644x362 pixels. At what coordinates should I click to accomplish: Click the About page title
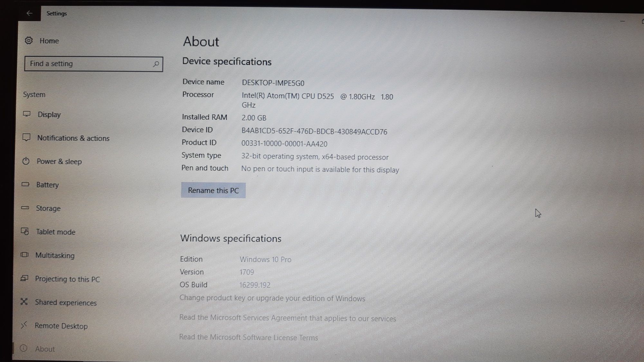pos(201,42)
